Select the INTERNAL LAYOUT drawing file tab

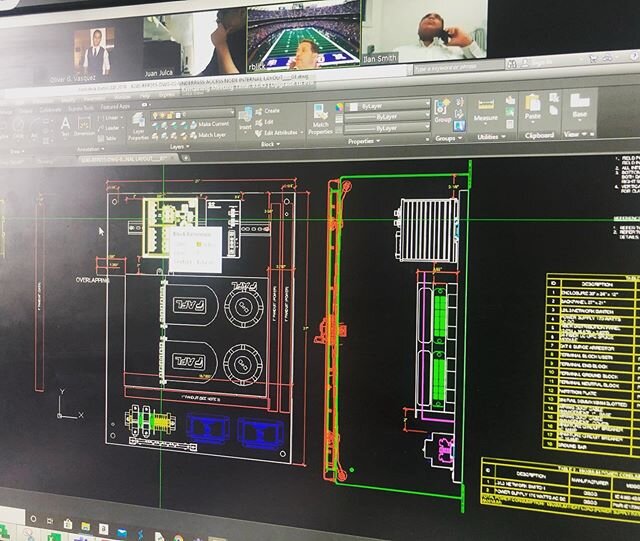pos(127,158)
